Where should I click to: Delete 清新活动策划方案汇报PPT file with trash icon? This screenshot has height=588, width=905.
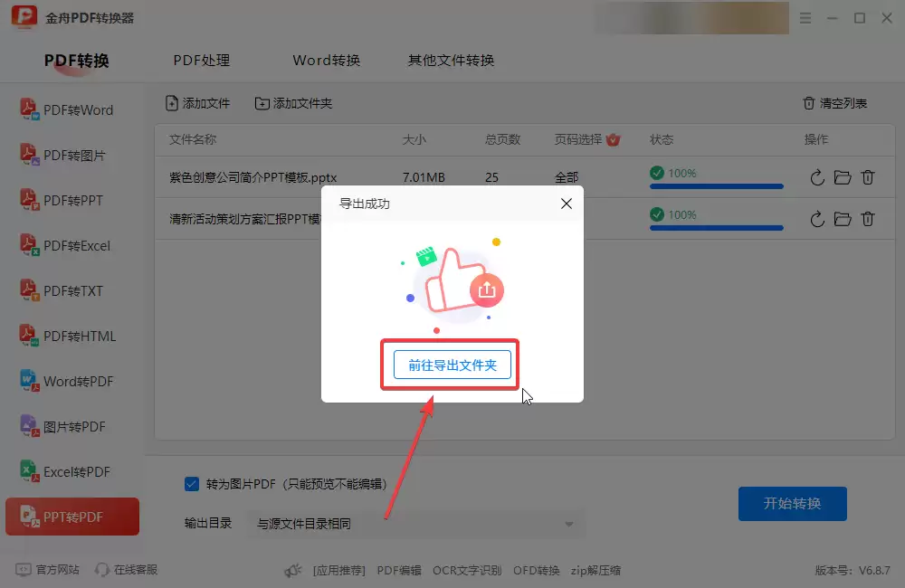tap(868, 219)
